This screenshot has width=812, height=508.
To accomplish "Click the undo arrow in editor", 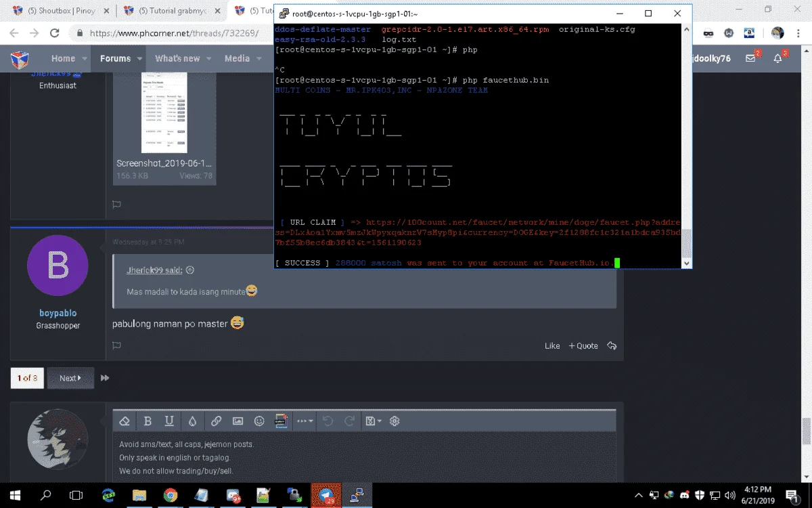I will [328, 421].
